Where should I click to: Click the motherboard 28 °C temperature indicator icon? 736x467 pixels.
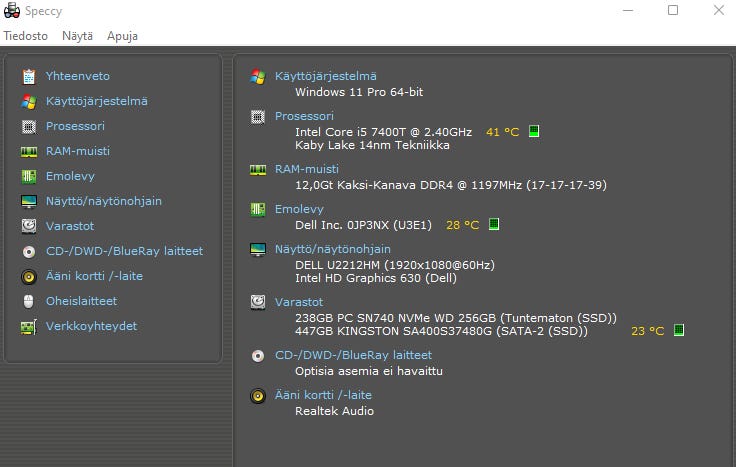(494, 225)
